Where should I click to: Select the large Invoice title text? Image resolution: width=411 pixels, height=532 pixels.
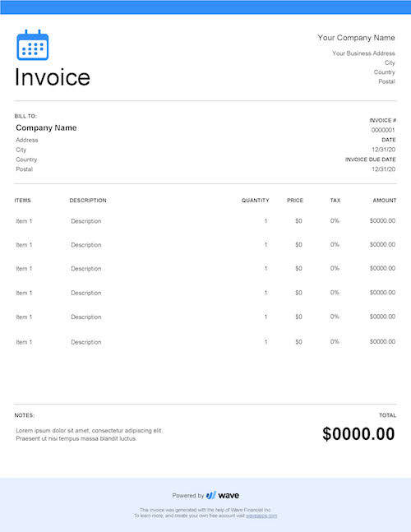pyautogui.click(x=53, y=77)
